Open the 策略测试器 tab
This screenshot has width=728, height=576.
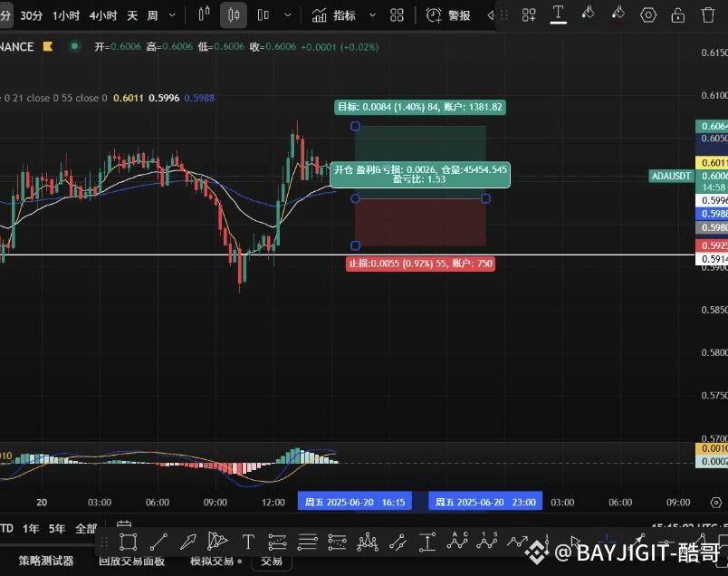(x=46, y=562)
